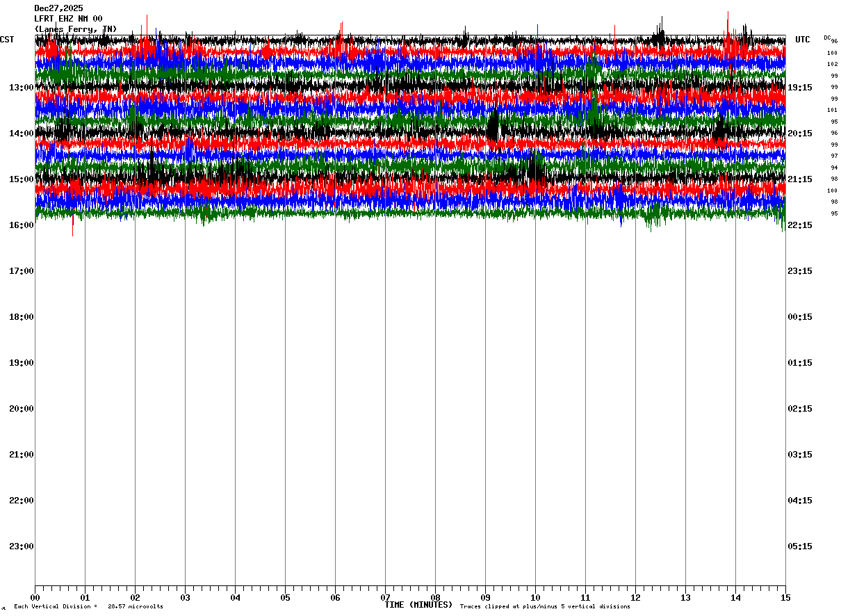Click minute 00 on the time axis
Screen dimensions: 841x616
click(35, 597)
